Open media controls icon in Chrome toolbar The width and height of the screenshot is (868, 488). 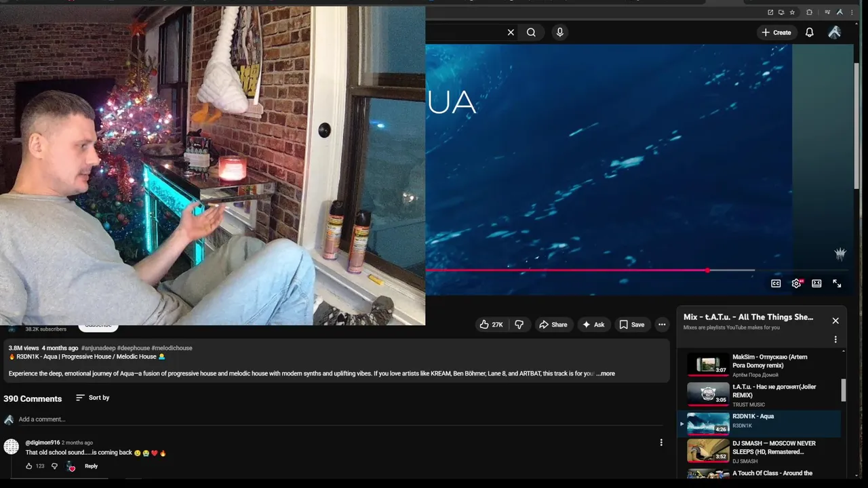pos(827,12)
